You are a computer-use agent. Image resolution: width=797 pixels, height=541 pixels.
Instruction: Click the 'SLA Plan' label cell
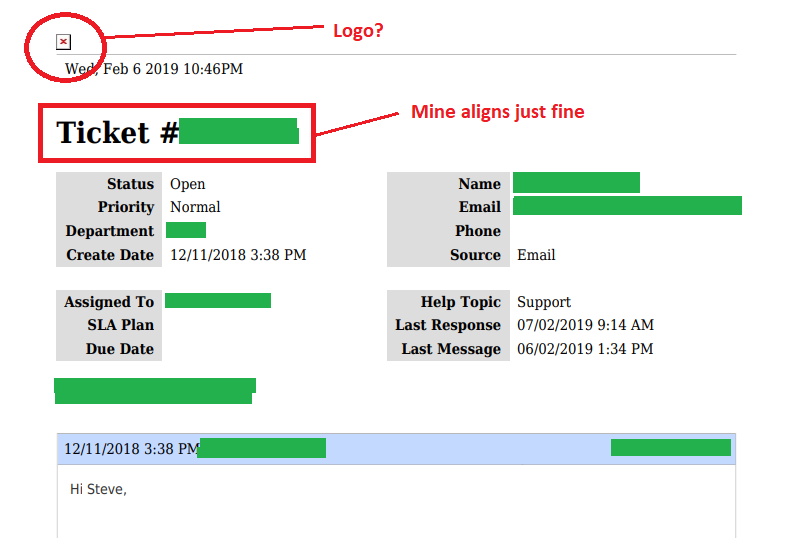[x=109, y=325]
